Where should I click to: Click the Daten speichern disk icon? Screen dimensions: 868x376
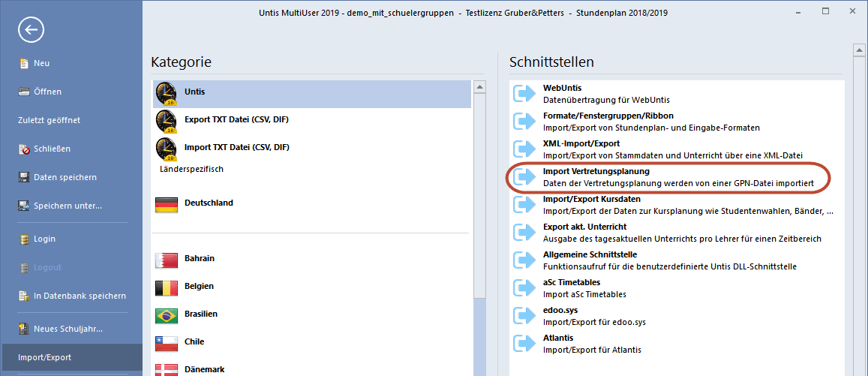(24, 178)
